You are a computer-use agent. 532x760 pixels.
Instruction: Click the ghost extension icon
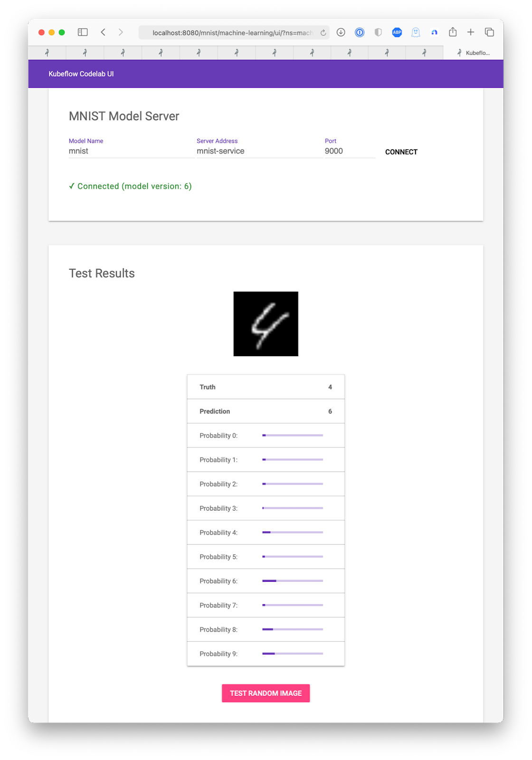tap(416, 32)
